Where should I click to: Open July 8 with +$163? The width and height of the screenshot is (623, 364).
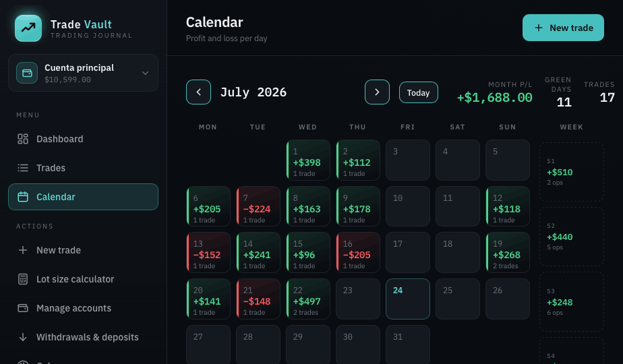pos(308,207)
